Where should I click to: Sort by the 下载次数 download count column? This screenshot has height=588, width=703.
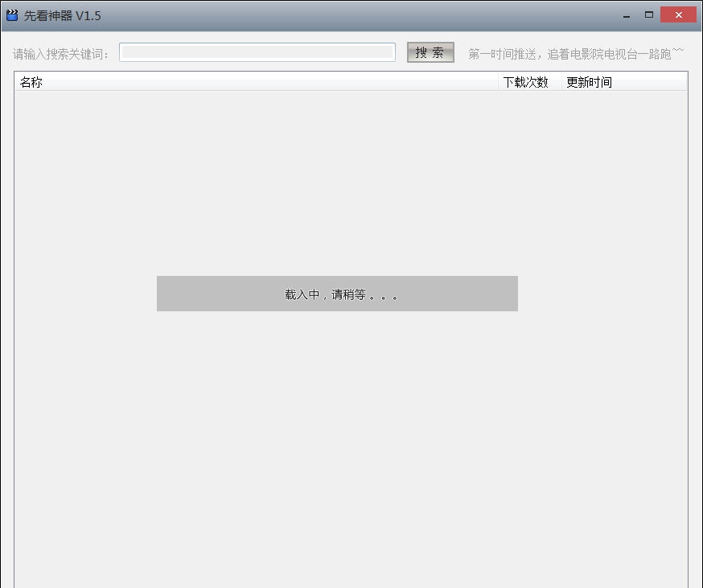(x=526, y=81)
